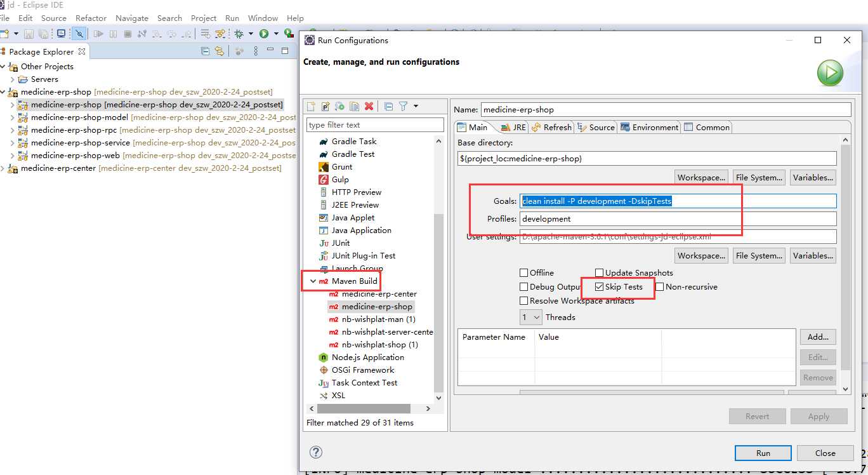Enable the Offline checkbox
Image resolution: width=868 pixels, height=475 pixels.
pos(523,273)
